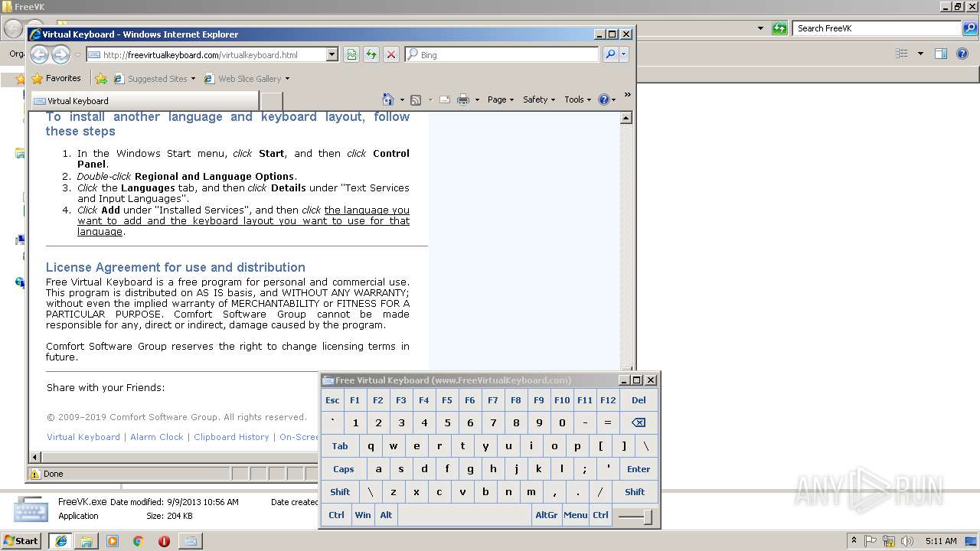Select the Virtual Keyboard tab
Image resolution: width=980 pixels, height=551 pixels.
pos(144,101)
